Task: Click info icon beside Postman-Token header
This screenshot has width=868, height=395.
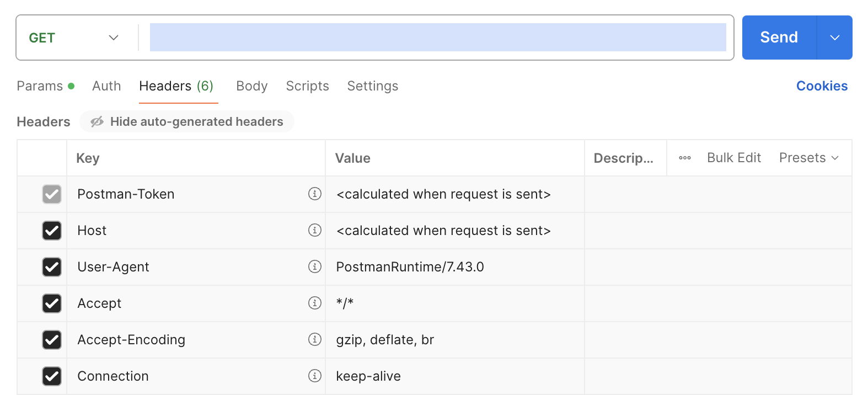Action: 315,194
